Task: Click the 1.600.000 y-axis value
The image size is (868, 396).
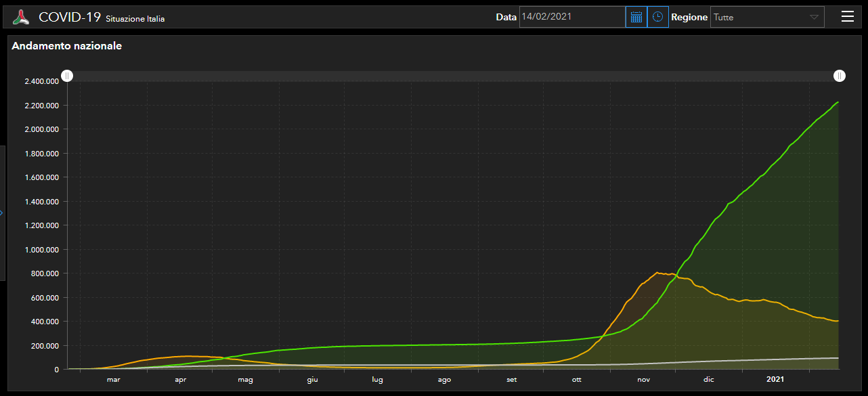Action: click(41, 177)
